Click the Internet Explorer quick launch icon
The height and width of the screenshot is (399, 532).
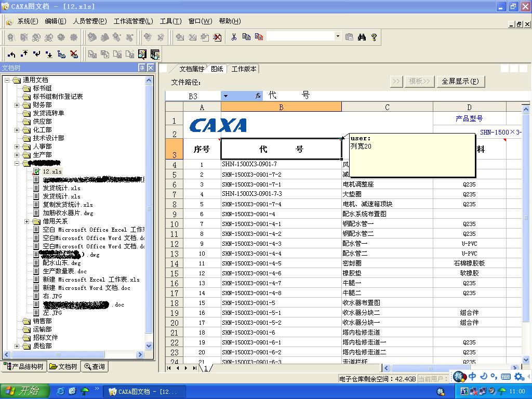(61, 391)
